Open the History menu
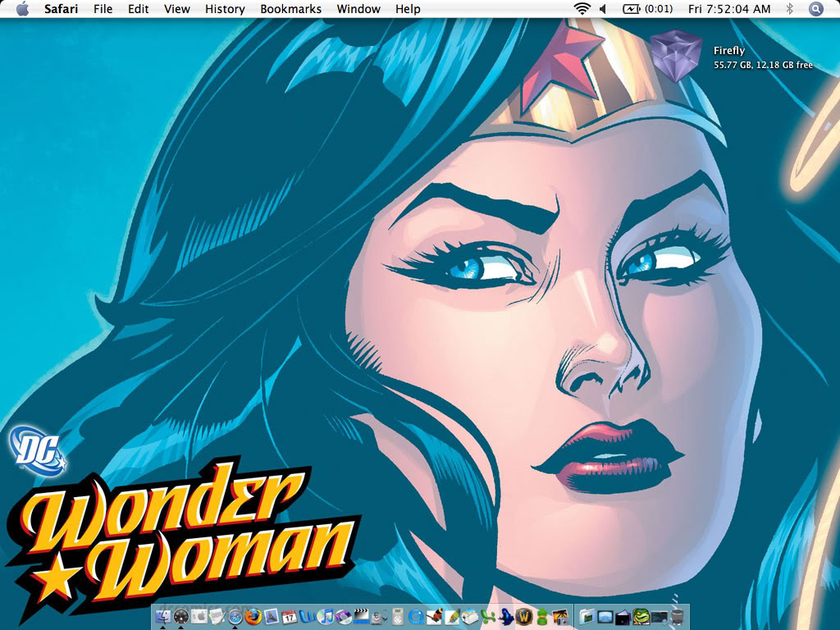Screen dimensions: 840x630 click(x=225, y=9)
